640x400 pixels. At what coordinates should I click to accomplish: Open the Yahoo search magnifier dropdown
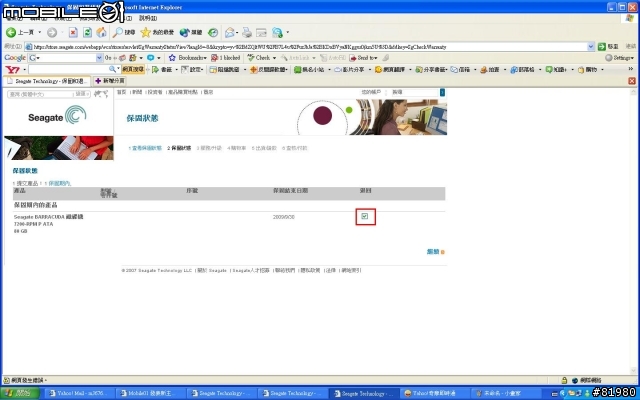118,69
